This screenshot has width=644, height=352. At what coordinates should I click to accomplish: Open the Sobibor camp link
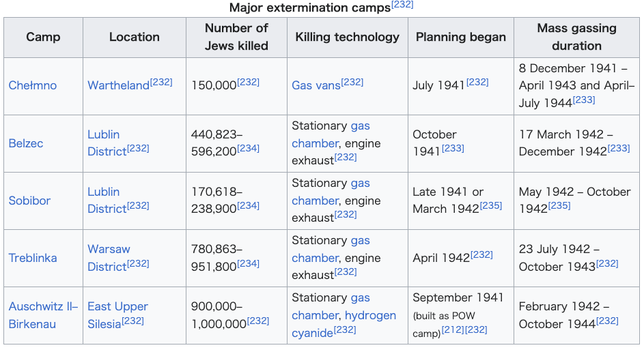[x=29, y=201]
